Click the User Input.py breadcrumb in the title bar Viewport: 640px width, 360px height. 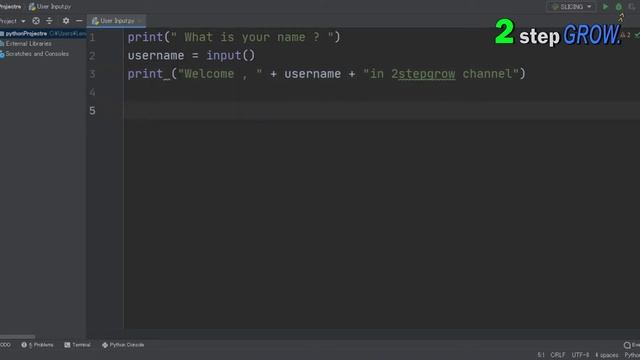50,7
